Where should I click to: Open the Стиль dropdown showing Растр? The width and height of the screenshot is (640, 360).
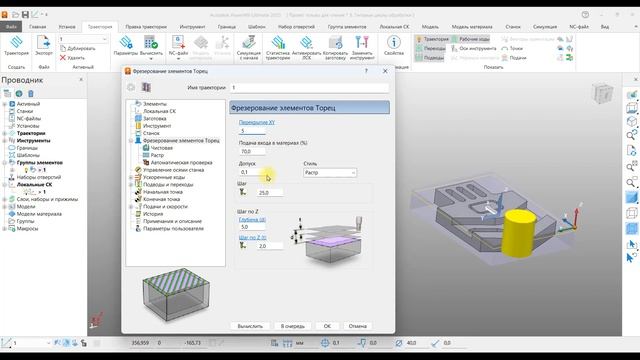pos(330,173)
